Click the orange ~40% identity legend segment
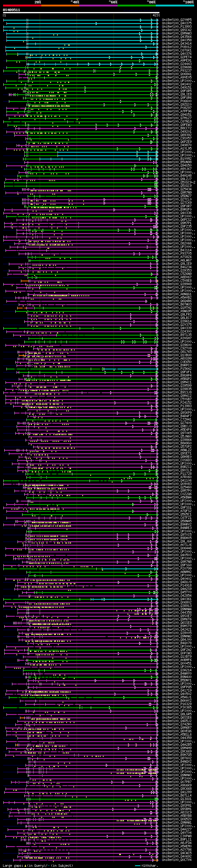Viewport: 197px width, 868px height. point(60,6)
